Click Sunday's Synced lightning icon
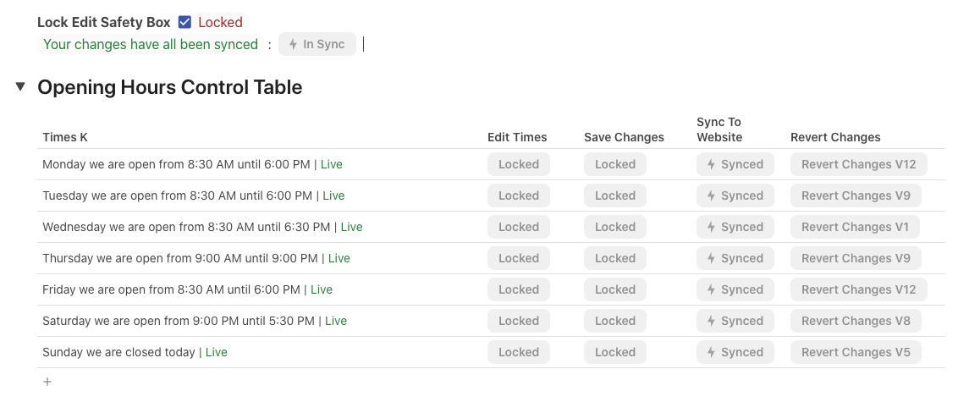 pos(711,352)
